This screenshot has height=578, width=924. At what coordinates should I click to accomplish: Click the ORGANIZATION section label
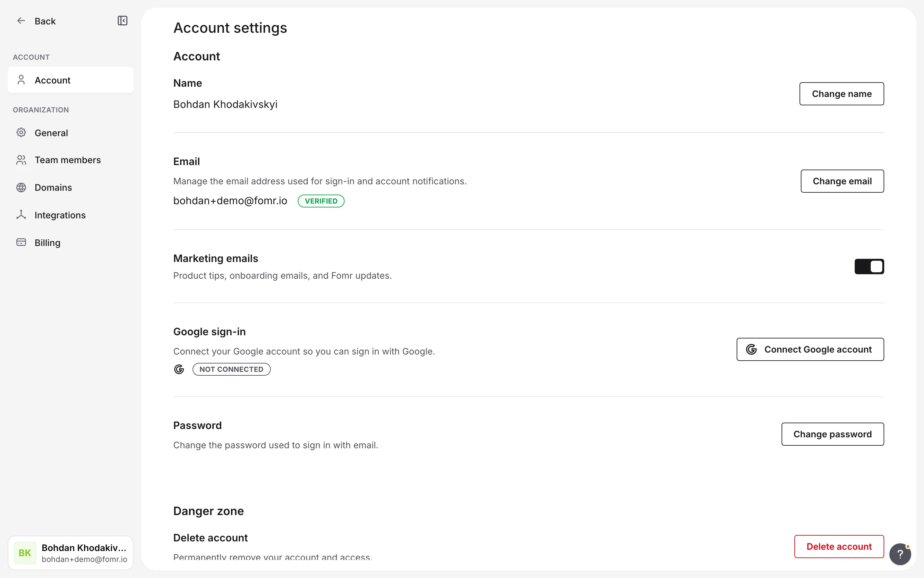[41, 110]
